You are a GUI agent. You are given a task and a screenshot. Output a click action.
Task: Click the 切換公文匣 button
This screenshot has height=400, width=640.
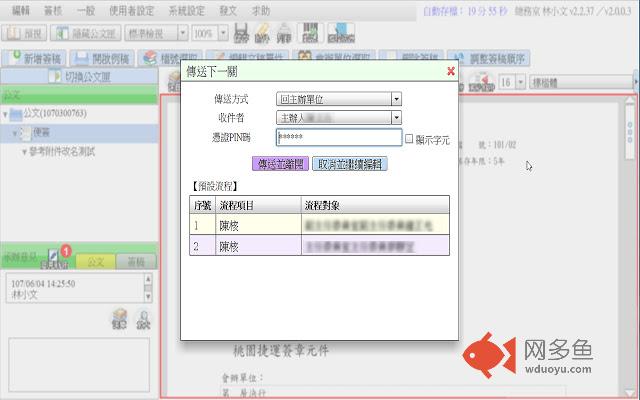[x=79, y=77]
